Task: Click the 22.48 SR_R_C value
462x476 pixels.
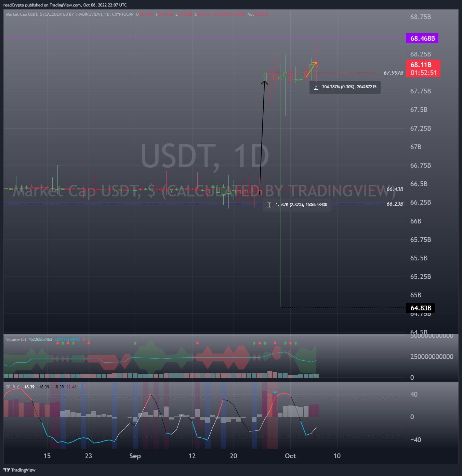Action: 71,387
